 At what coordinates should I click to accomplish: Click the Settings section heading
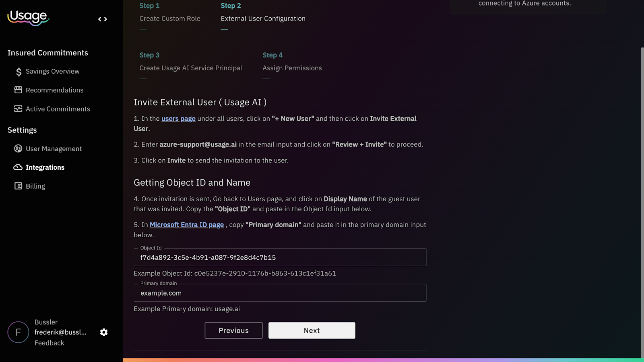[22, 130]
